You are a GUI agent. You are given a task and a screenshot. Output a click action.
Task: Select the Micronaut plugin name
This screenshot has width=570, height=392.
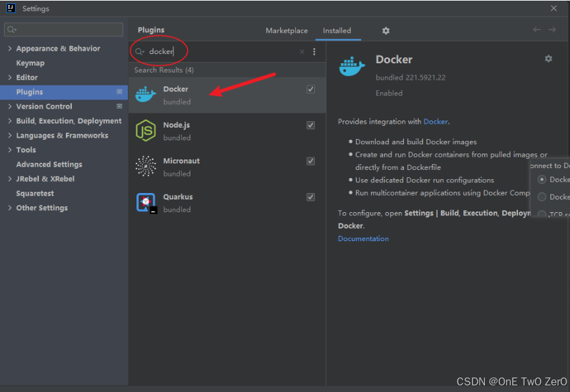tap(181, 161)
